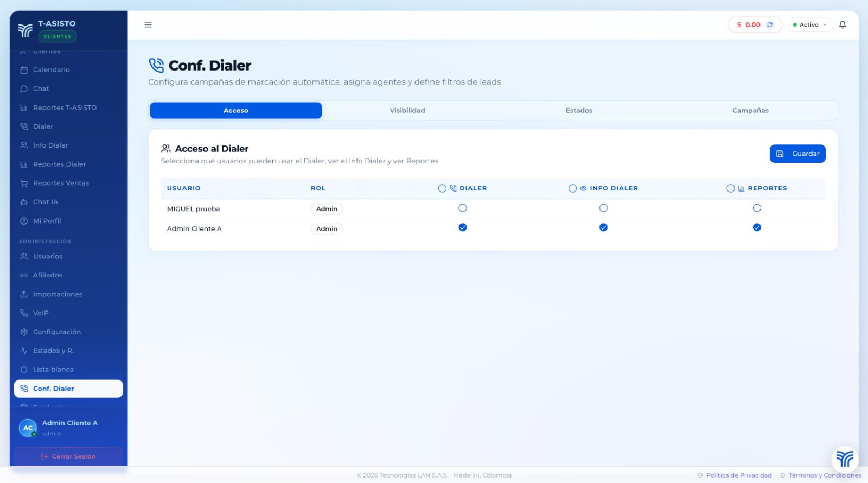Open the floating T-ASISTO assistant bubble
Image resolution: width=868 pixels, height=483 pixels.
pos(845,459)
